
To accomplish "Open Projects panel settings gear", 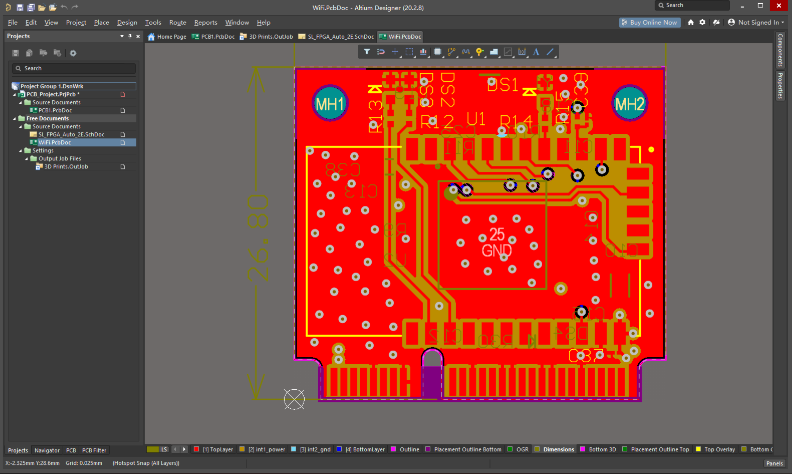I will point(73,53).
